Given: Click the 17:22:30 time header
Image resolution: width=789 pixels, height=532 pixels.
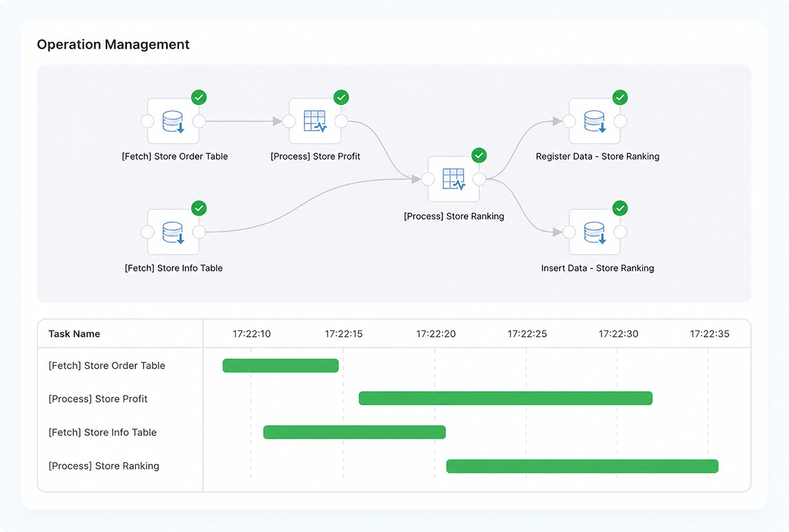Looking at the screenshot, I should point(618,334).
